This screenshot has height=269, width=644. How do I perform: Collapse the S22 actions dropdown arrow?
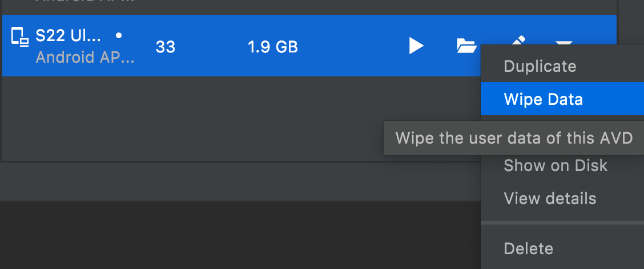[564, 42]
